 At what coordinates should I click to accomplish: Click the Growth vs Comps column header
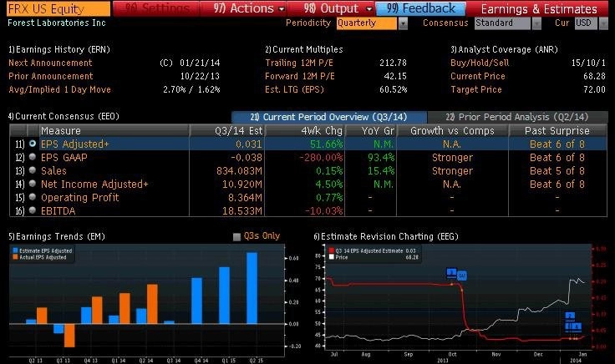point(453,130)
